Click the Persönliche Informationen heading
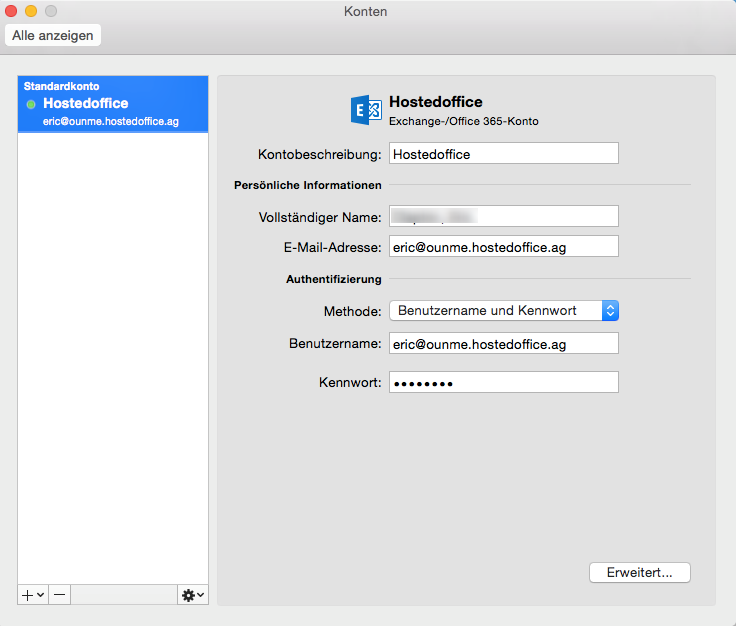The height and width of the screenshot is (626, 736). click(307, 185)
